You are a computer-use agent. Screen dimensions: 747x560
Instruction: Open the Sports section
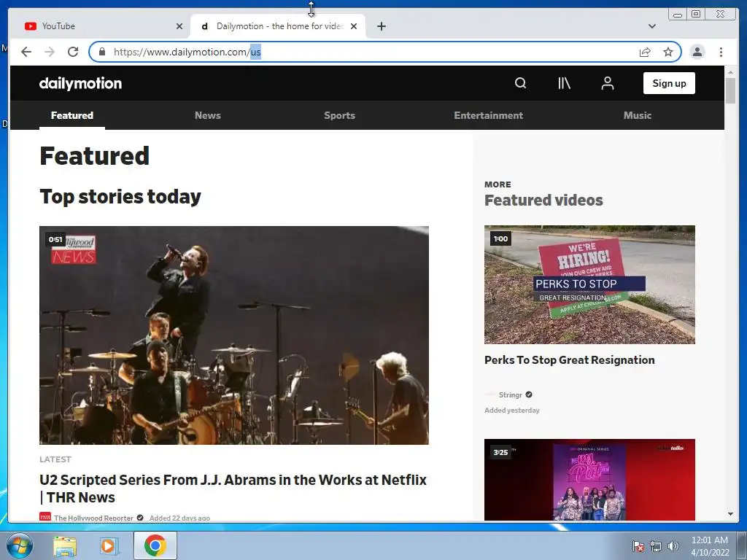coord(340,115)
